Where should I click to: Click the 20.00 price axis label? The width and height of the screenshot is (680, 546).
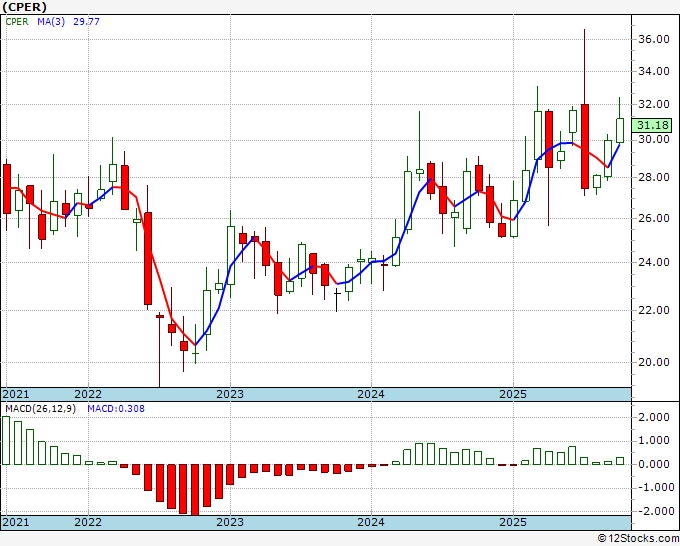point(654,362)
